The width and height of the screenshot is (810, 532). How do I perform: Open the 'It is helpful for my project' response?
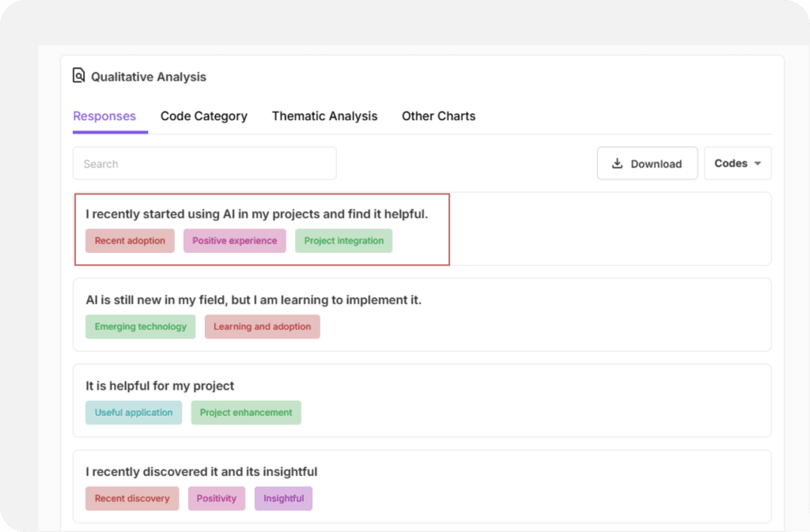160,386
